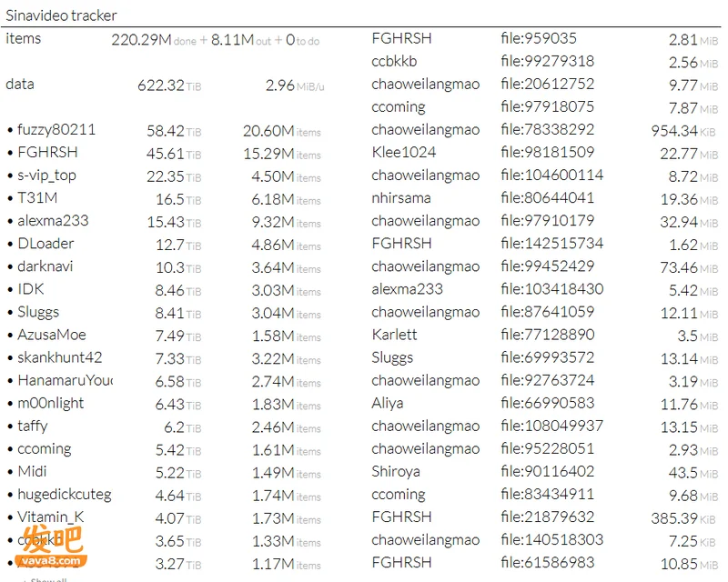Expand the Show all link below the leaderboard
Image resolution: width=728 pixels, height=582 pixels.
(x=48, y=579)
